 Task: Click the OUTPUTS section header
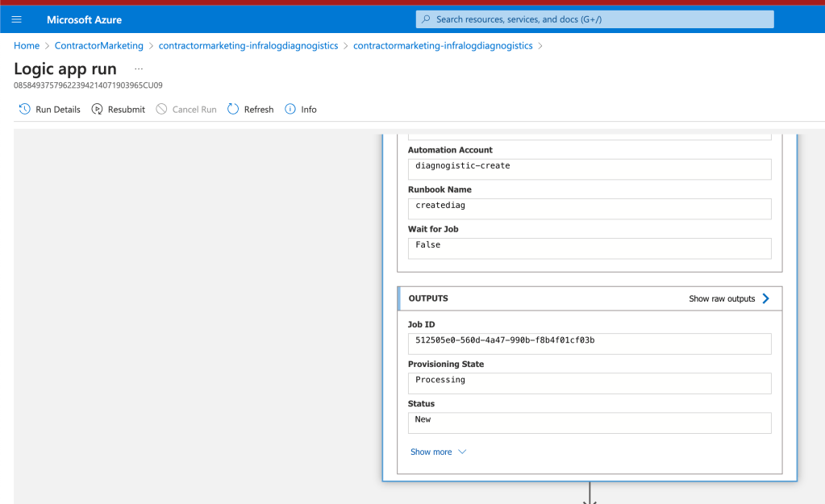[x=590, y=298]
